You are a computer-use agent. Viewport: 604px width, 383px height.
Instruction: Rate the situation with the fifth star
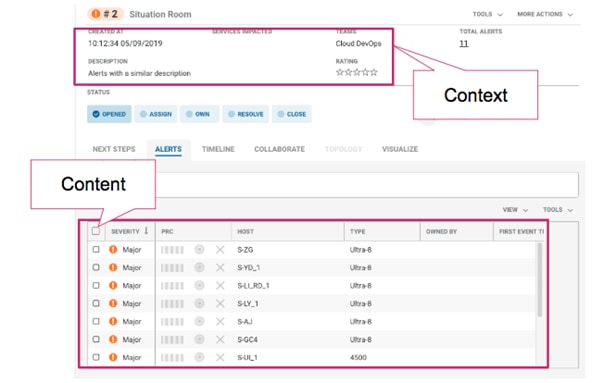tap(374, 72)
